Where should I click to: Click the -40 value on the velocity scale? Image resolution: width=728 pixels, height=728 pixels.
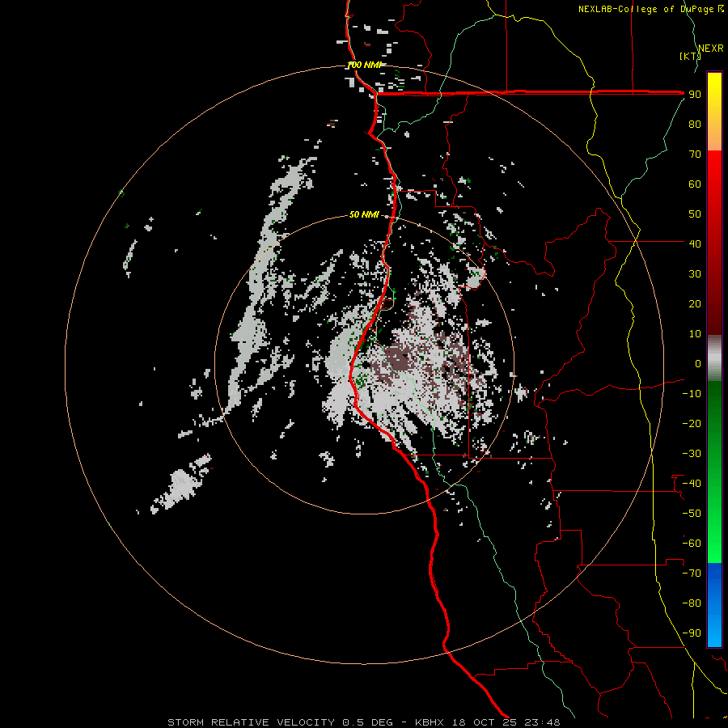tap(692, 484)
